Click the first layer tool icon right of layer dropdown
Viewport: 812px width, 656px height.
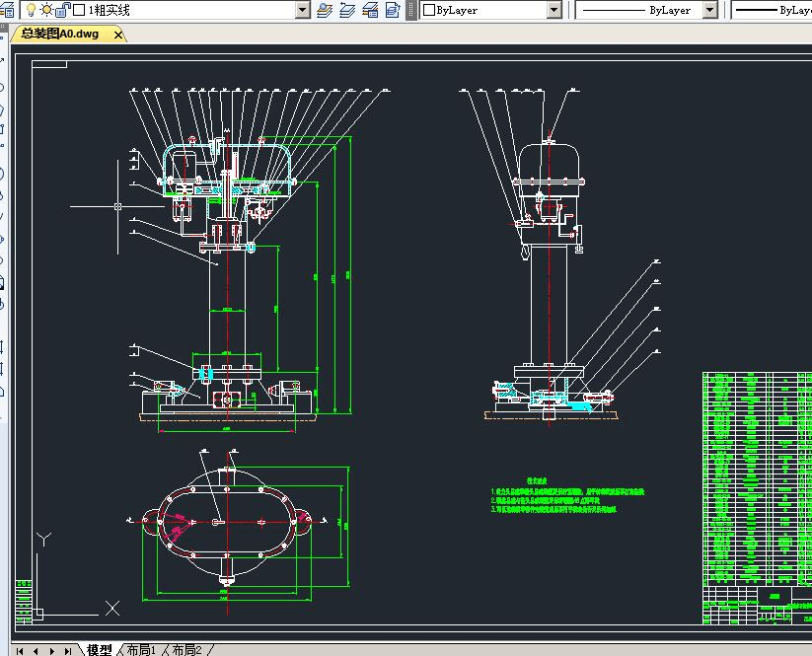click(326, 10)
